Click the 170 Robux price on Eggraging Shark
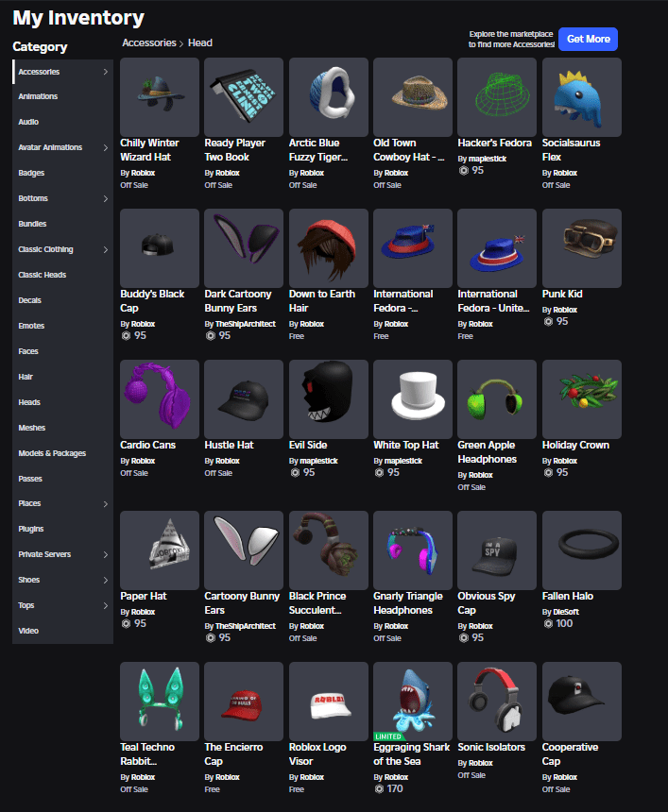 click(395, 788)
